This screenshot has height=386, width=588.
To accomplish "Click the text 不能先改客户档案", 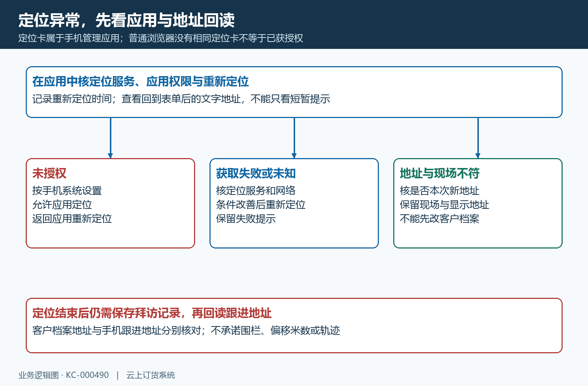I will 440,218.
